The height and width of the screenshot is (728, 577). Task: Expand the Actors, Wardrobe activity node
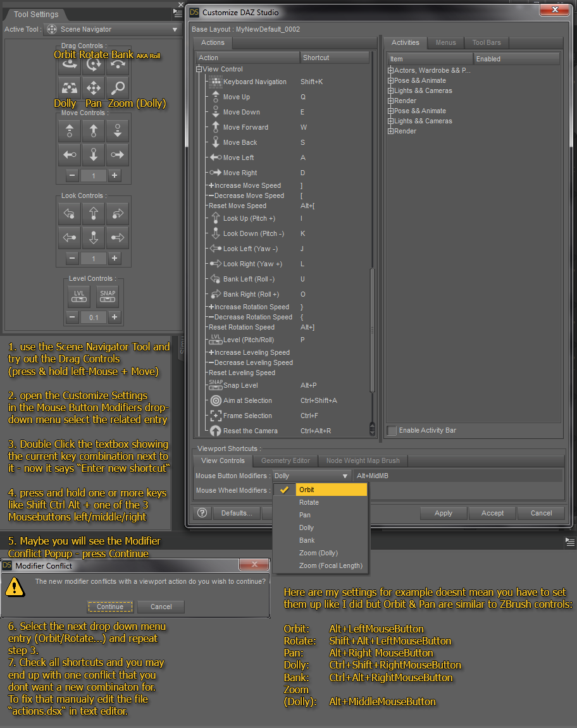click(x=391, y=71)
